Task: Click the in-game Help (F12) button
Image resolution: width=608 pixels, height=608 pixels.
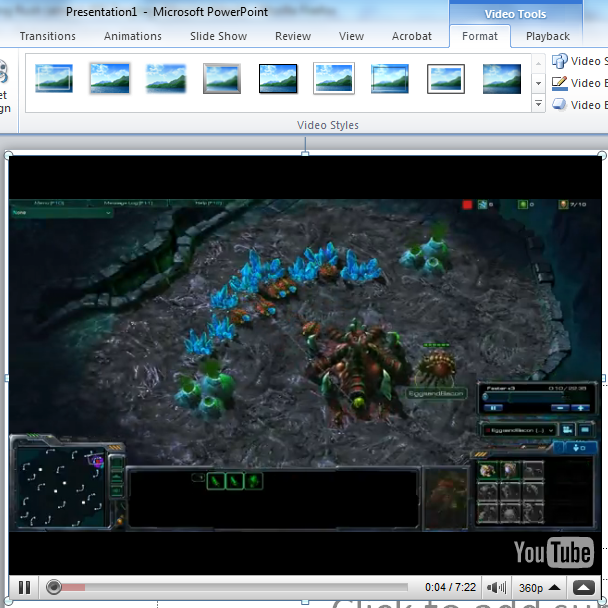Action: [208, 203]
